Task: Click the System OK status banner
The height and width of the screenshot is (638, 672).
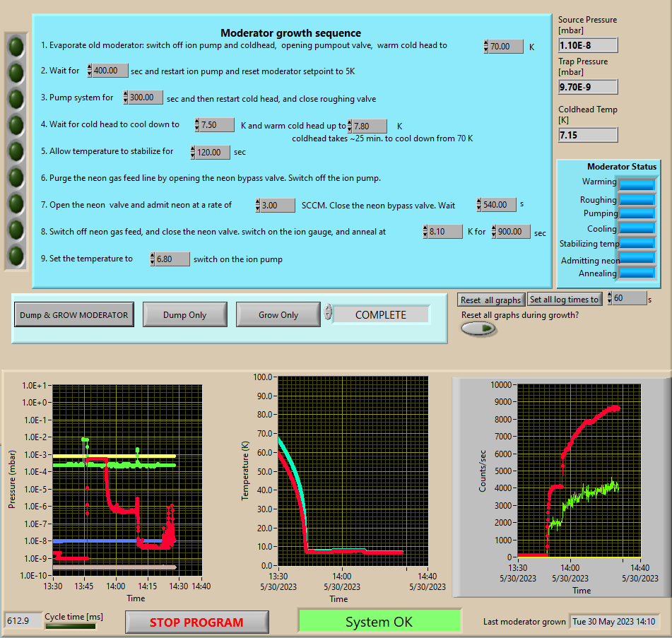Action: pos(379,621)
